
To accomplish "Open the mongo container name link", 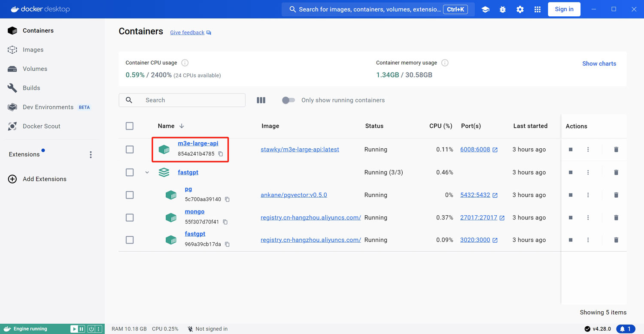I will tap(194, 211).
